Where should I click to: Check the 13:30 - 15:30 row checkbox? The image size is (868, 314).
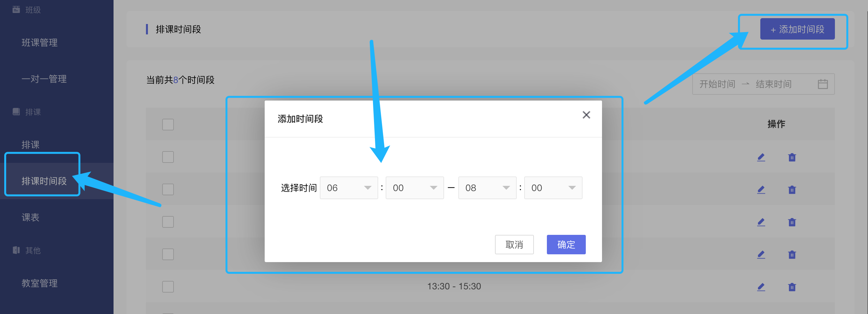pyautogui.click(x=168, y=287)
